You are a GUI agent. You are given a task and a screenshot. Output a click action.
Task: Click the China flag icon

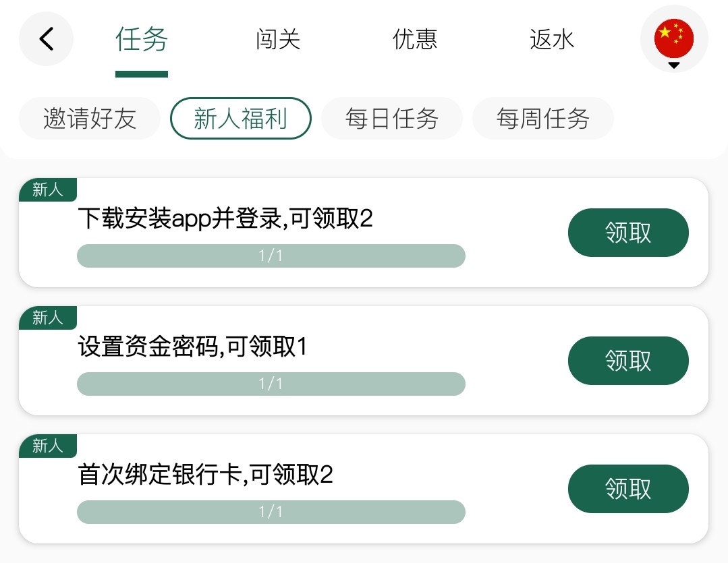(x=673, y=38)
